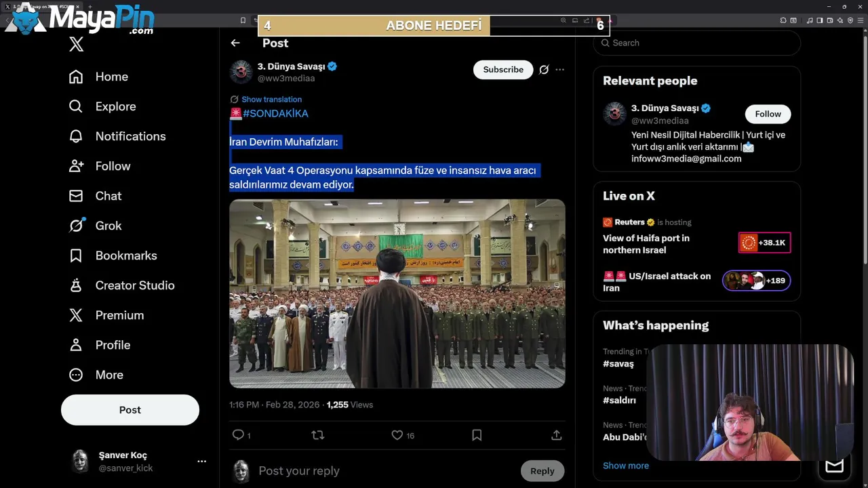Bookmark the post using bookmark icon
Screen dimensions: 868x488
click(x=477, y=435)
